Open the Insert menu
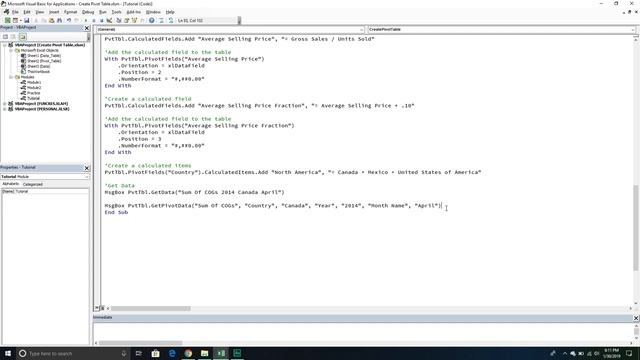Image resolution: width=640 pixels, height=360 pixels. (54, 12)
